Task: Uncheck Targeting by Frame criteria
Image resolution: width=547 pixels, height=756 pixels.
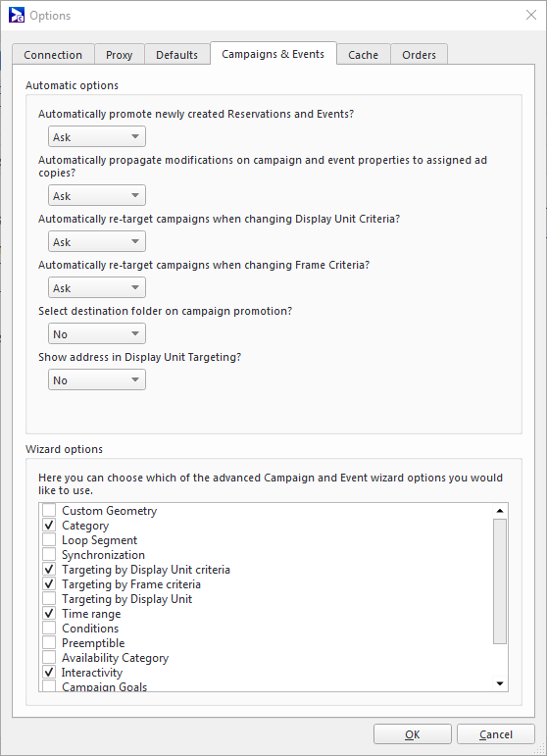Action: pos(49,583)
